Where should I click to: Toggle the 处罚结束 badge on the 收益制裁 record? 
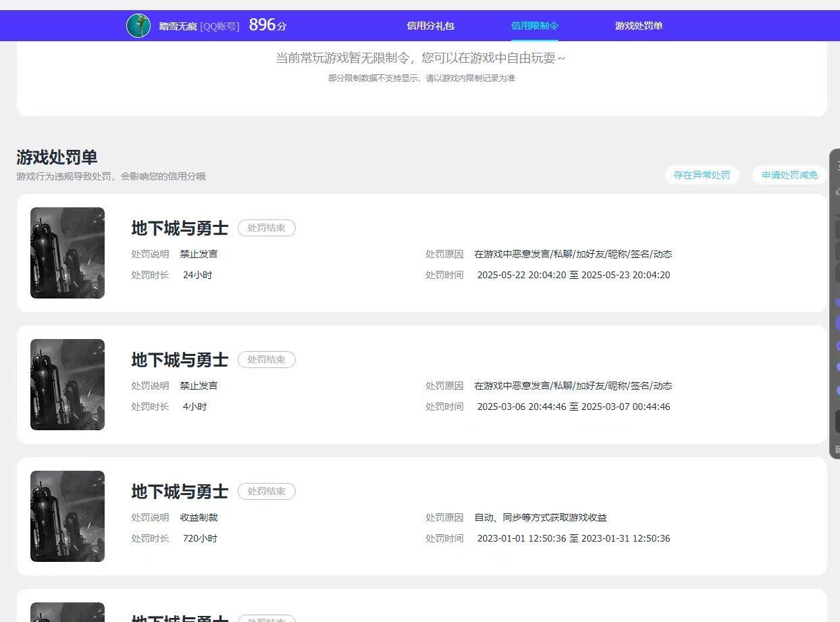267,492
